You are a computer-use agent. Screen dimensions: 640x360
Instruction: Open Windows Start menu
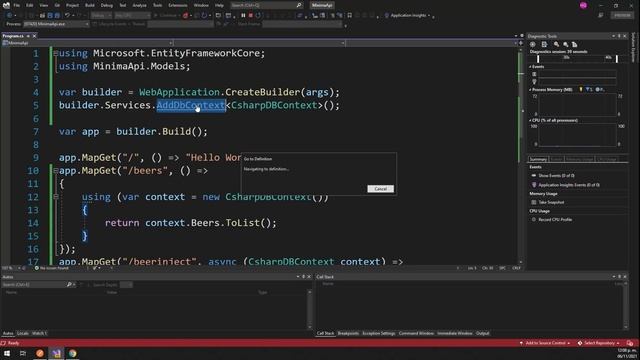click(x=7, y=353)
